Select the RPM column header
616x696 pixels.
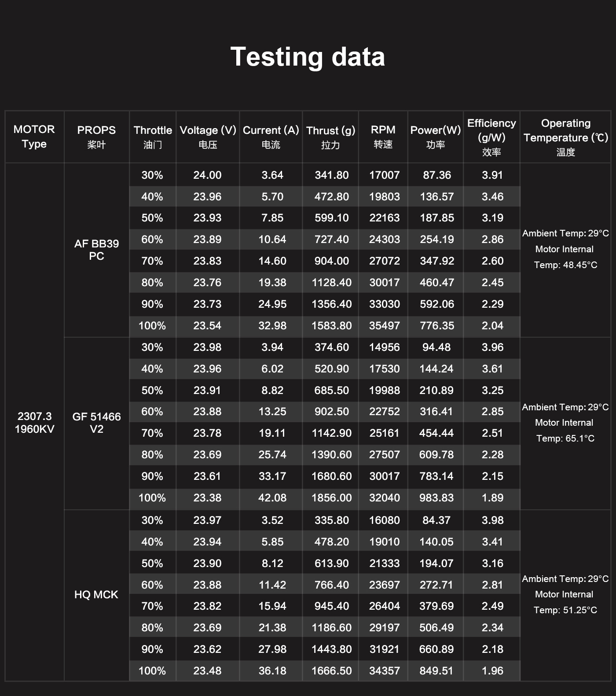pyautogui.click(x=383, y=137)
